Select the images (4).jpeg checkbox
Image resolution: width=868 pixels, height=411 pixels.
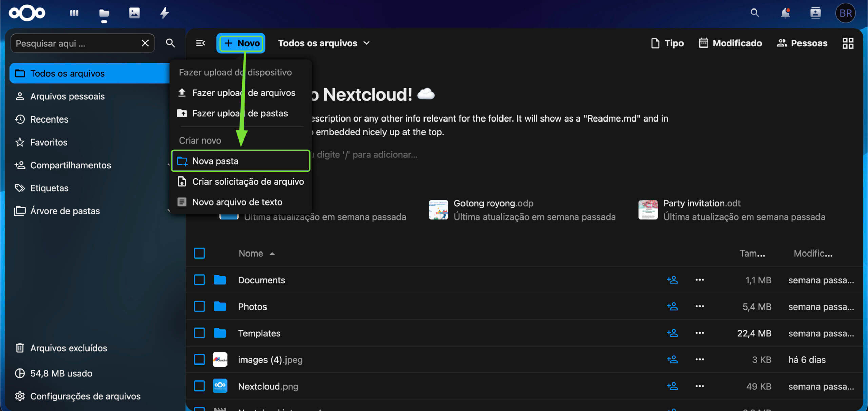(x=199, y=359)
